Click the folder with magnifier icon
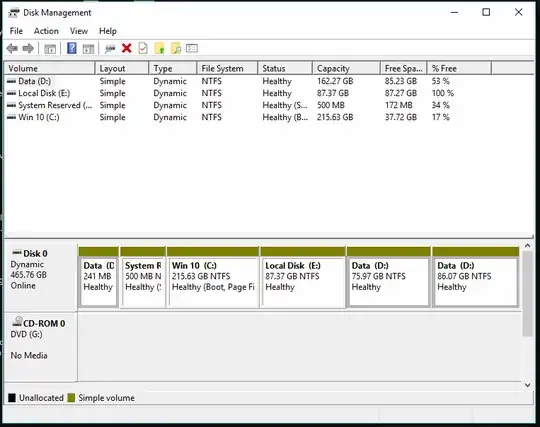The height and width of the screenshot is (427, 540). tap(176, 49)
